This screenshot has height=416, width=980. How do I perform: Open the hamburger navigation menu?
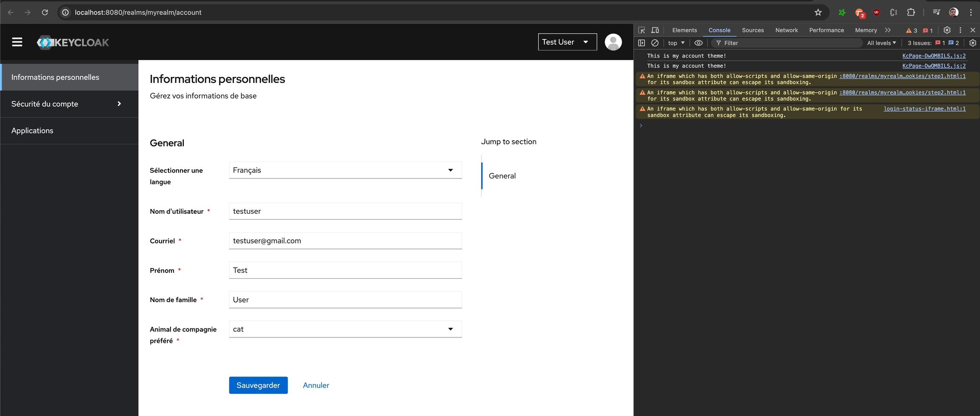(x=17, y=42)
